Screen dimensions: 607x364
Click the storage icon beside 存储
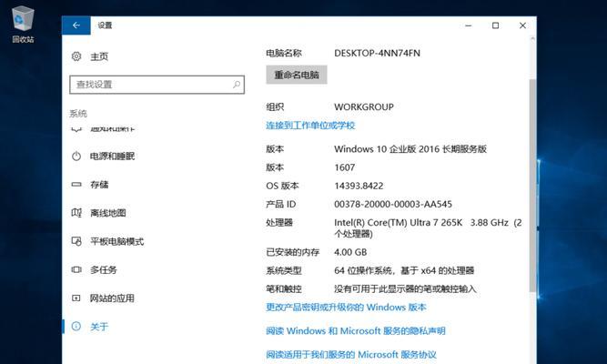click(x=76, y=185)
